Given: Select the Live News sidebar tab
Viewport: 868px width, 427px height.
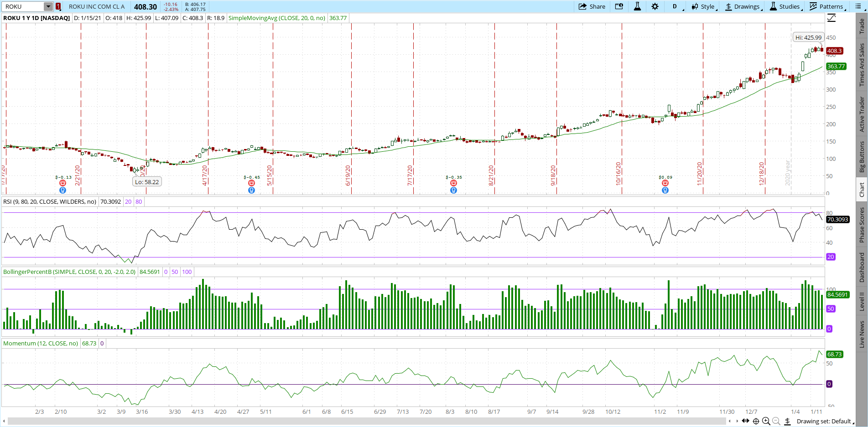Looking at the screenshot, I should (862, 334).
